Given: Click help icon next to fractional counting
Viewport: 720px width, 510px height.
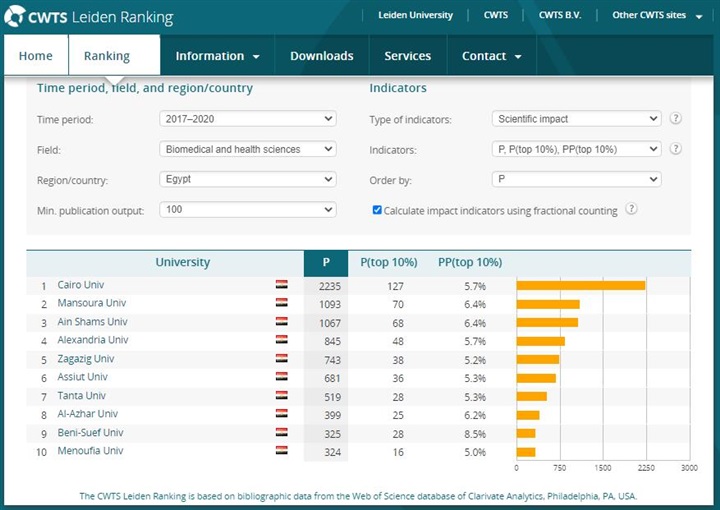Looking at the screenshot, I should click(631, 210).
